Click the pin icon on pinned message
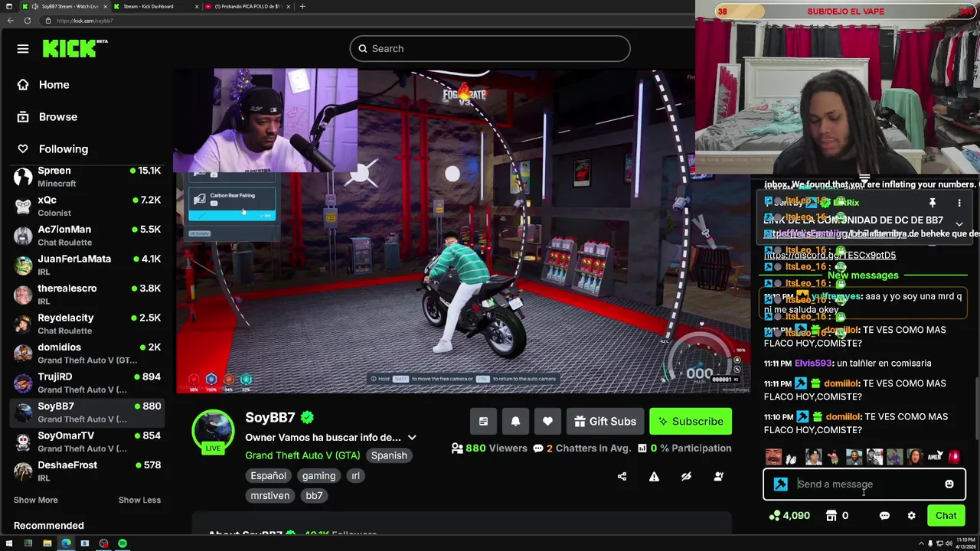This screenshot has height=551, width=980. pyautogui.click(x=933, y=203)
